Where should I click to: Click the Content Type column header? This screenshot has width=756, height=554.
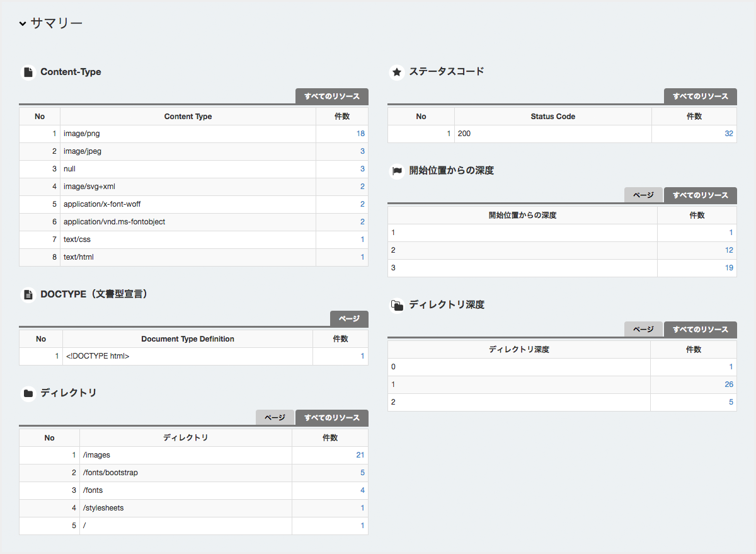tap(188, 117)
